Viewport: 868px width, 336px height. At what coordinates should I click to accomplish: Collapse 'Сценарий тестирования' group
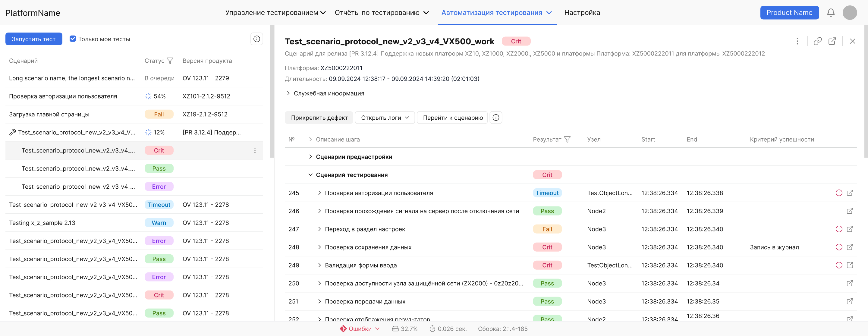pos(310,175)
